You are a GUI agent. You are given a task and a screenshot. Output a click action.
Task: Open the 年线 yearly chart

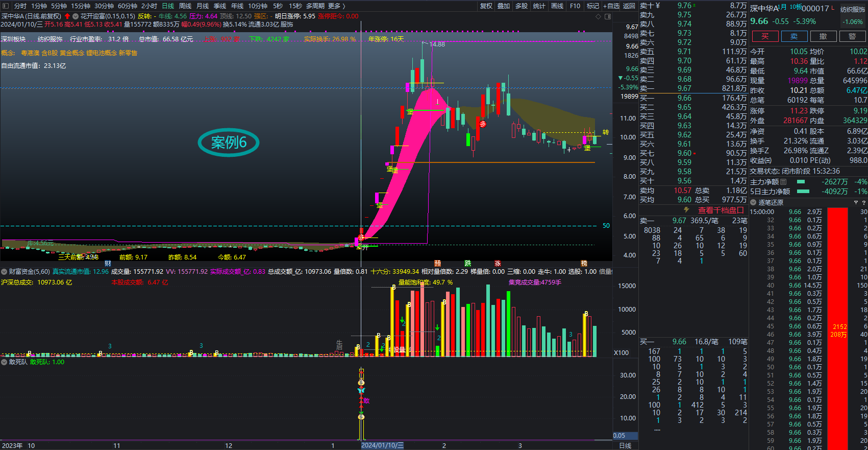(237, 6)
